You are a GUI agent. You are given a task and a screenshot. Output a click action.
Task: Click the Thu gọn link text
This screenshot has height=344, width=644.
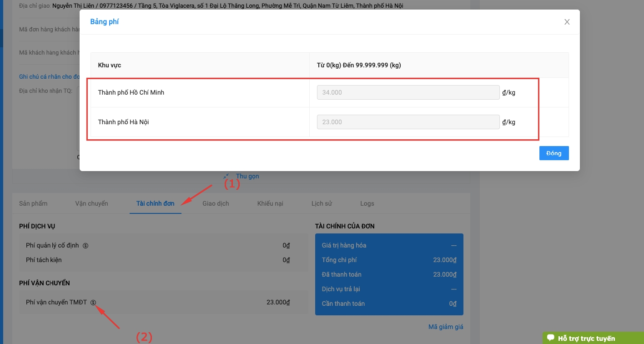tap(247, 176)
